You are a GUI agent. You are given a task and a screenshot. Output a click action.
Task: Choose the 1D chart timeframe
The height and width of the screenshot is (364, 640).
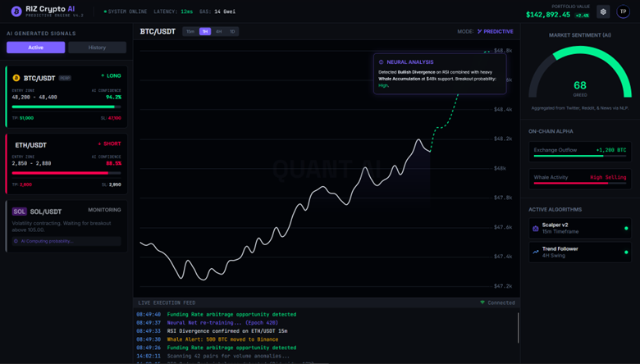pos(232,31)
